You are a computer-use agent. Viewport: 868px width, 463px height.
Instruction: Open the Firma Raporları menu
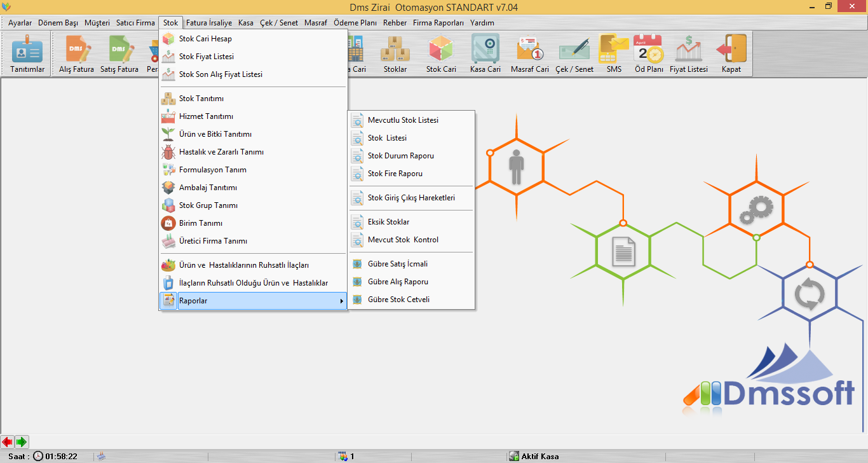click(x=438, y=23)
